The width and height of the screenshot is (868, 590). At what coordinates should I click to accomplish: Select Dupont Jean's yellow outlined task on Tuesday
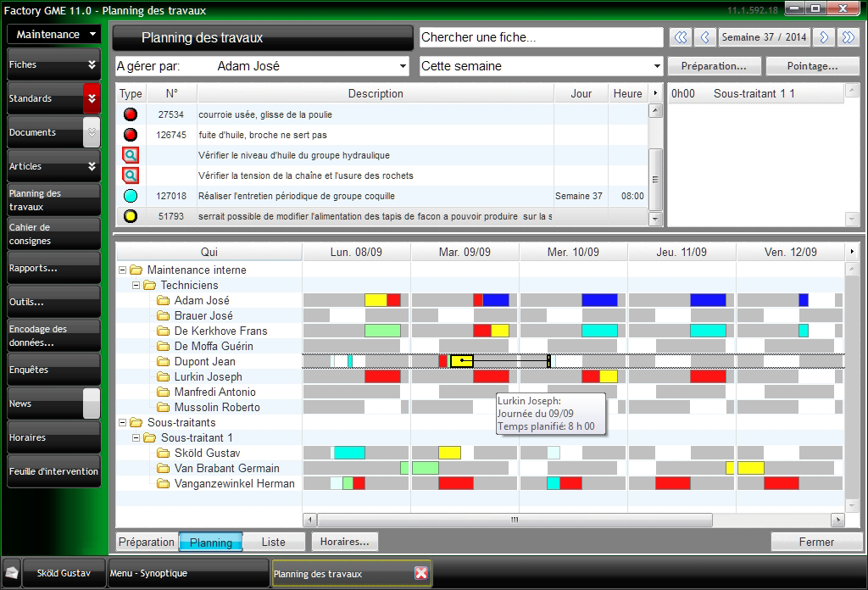[x=462, y=361]
